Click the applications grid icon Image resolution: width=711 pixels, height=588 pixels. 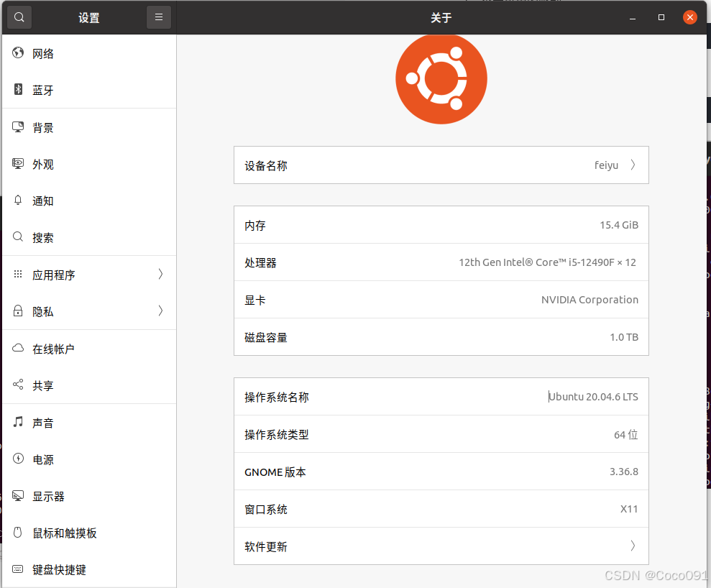(18, 274)
